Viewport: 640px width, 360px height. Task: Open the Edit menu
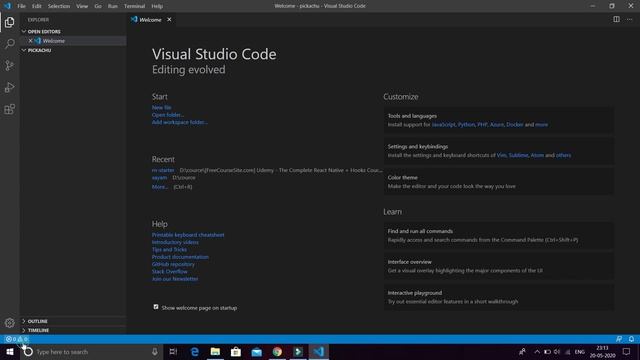[x=37, y=6]
